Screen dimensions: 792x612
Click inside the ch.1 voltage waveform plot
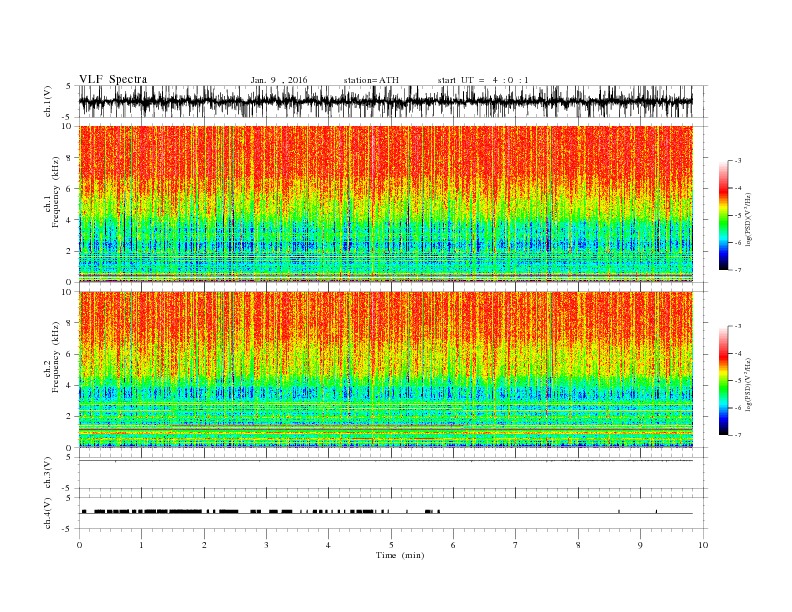point(392,101)
